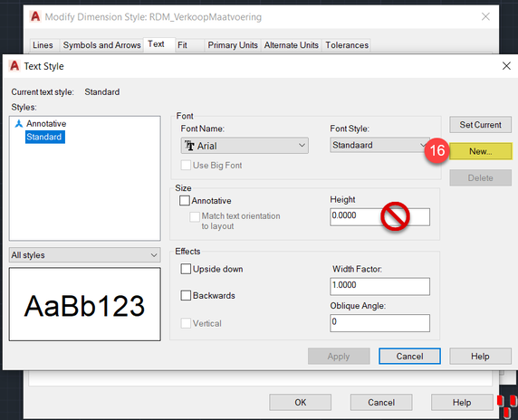The image size is (518, 420).
Task: Click the TrueType icon beside Arial
Action: [189, 146]
